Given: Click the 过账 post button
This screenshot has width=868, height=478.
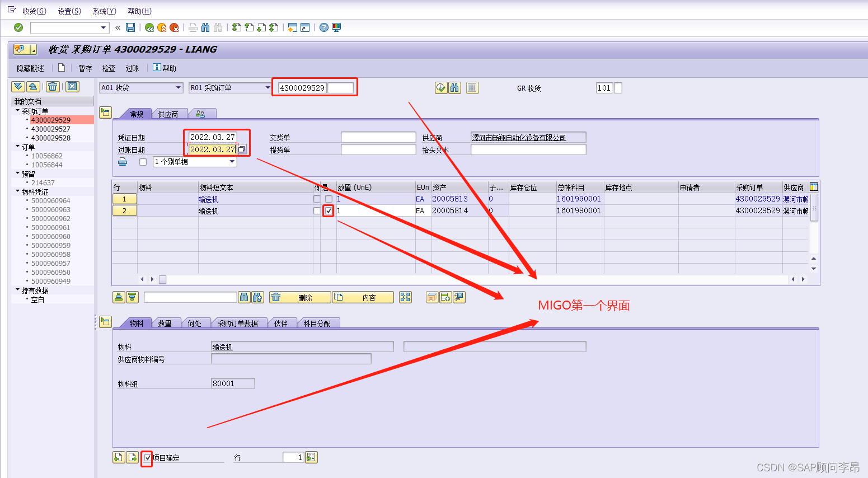Looking at the screenshot, I should [x=132, y=68].
